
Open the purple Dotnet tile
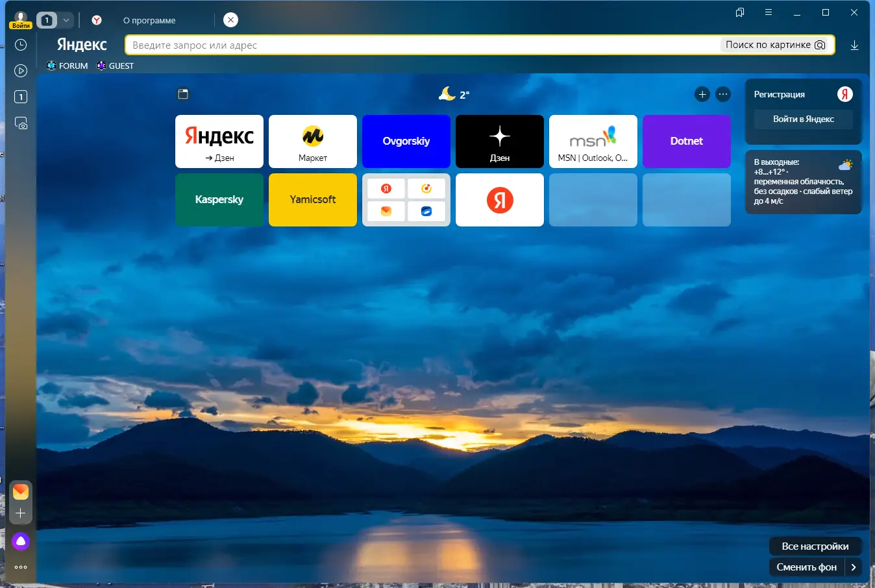(x=687, y=141)
